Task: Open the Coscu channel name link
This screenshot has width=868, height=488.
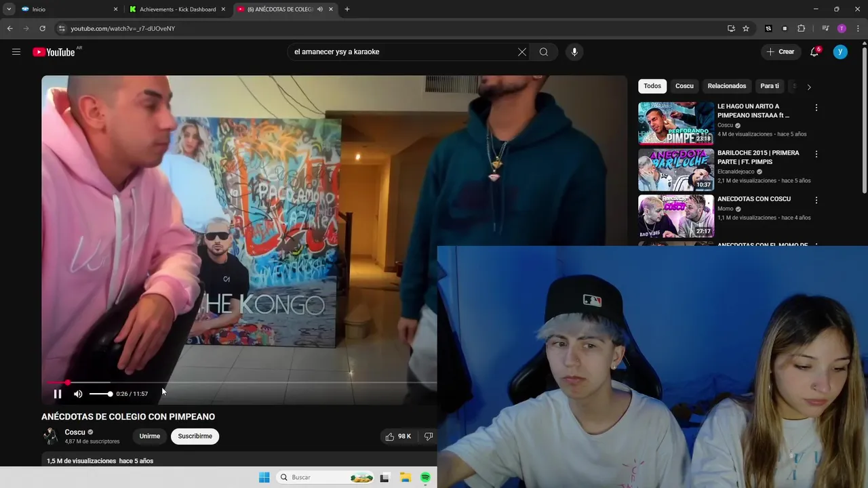Action: pos(75,432)
